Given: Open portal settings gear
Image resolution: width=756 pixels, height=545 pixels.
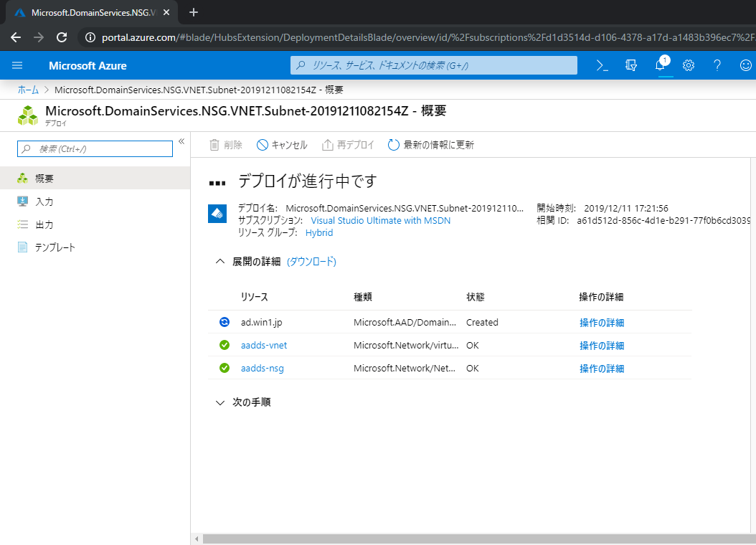Looking at the screenshot, I should click(x=689, y=65).
